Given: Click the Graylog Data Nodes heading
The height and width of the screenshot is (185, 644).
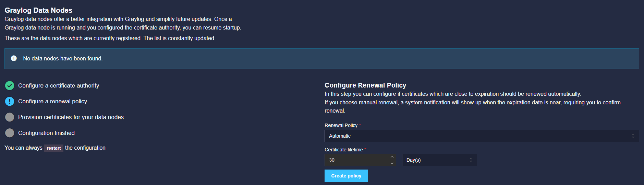Looking at the screenshot, I should click(38, 10).
